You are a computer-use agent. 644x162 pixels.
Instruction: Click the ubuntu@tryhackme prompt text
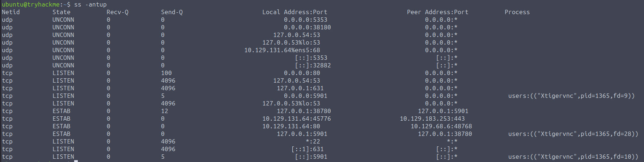pyautogui.click(x=32, y=4)
